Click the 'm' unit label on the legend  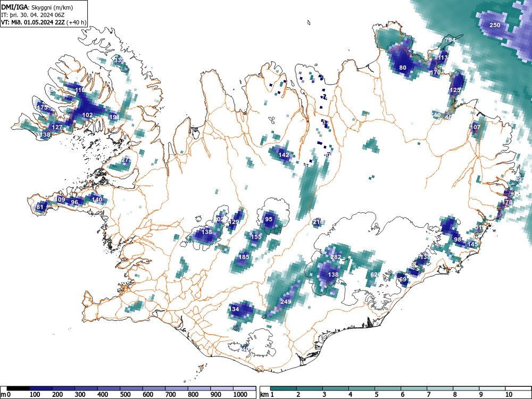[x=3, y=395]
